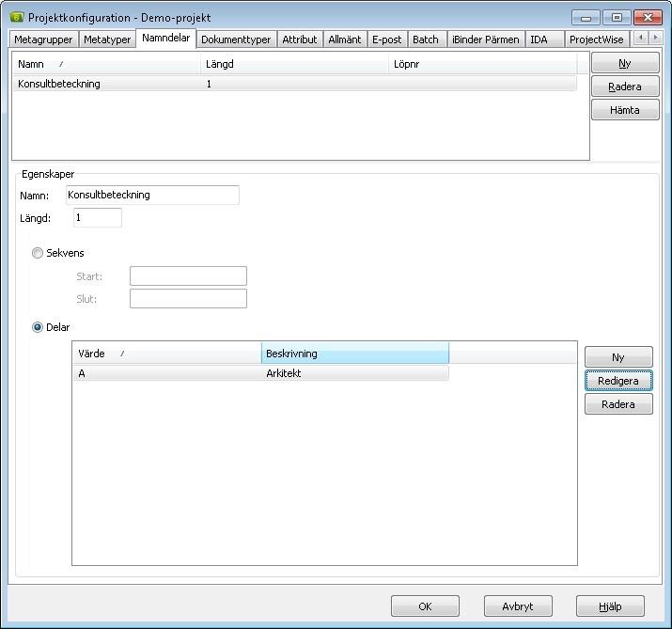This screenshot has width=672, height=629.
Task: Open the Attribut tab
Action: pos(300,39)
